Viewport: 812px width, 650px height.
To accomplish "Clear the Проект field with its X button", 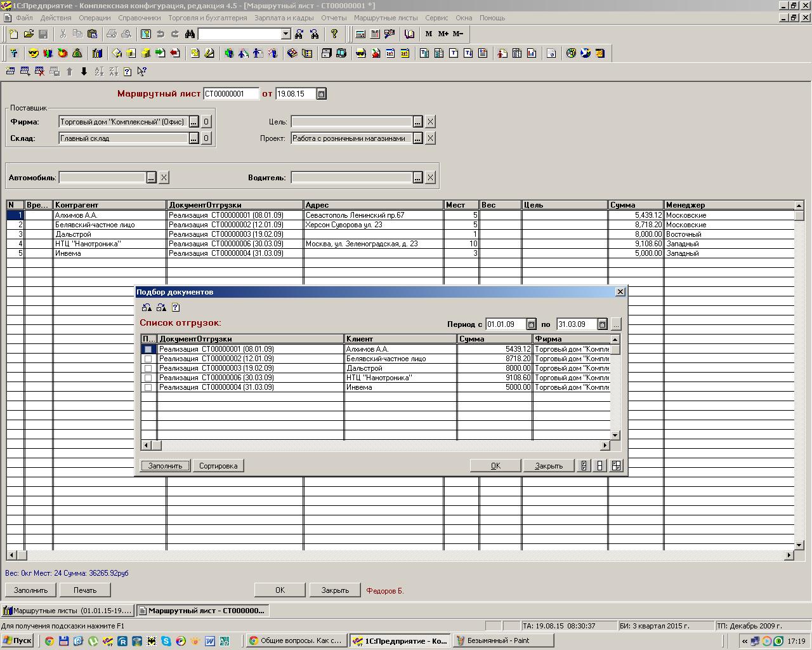I will click(x=430, y=138).
